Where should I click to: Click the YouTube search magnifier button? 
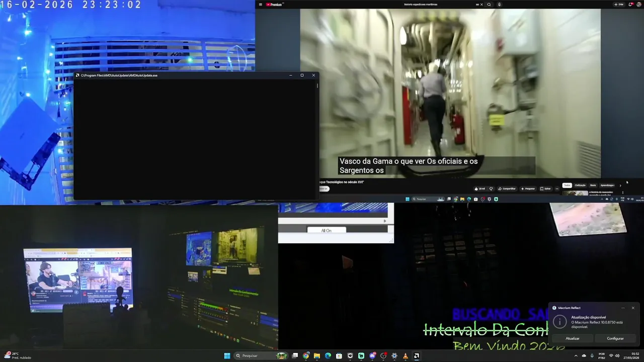489,5
